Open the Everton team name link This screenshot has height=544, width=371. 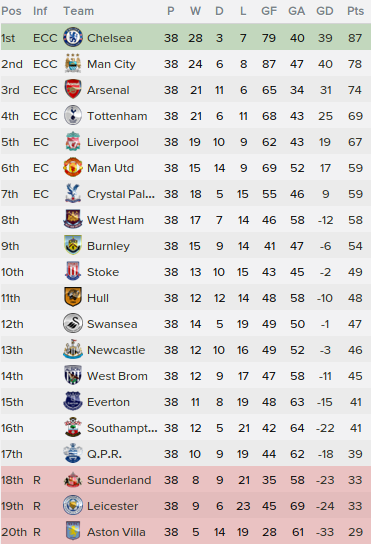point(108,402)
